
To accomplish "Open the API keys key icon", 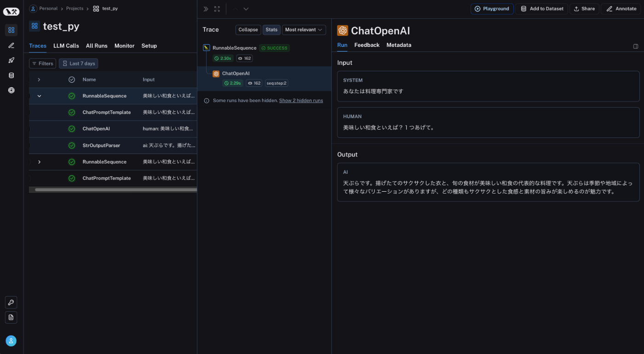I will (x=11, y=303).
